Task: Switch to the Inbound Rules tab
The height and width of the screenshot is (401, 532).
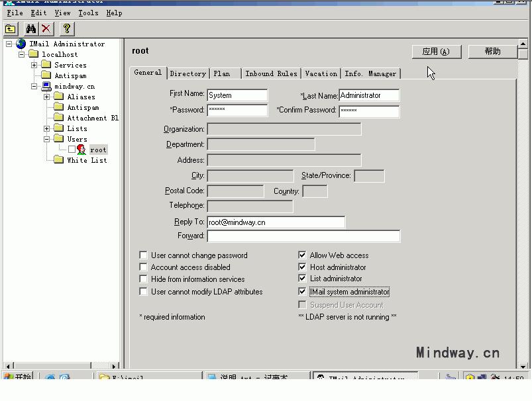Action: pyautogui.click(x=271, y=73)
